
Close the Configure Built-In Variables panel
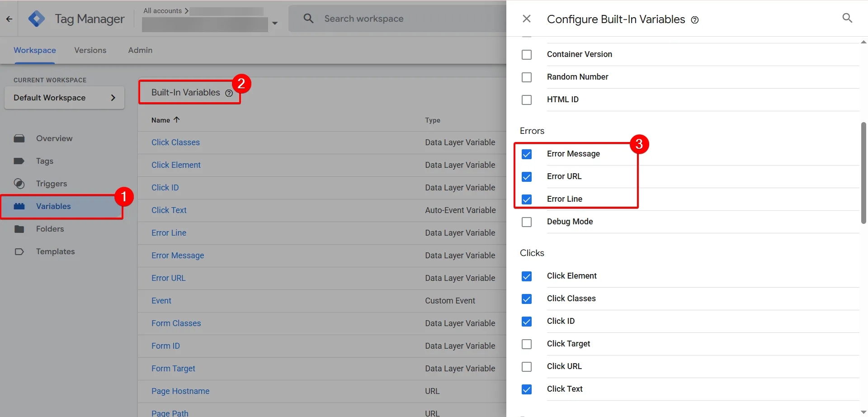coord(526,19)
